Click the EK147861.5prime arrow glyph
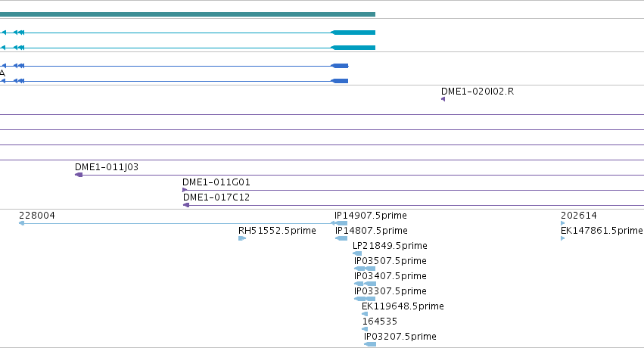The height and width of the screenshot is (348, 644). (x=563, y=238)
